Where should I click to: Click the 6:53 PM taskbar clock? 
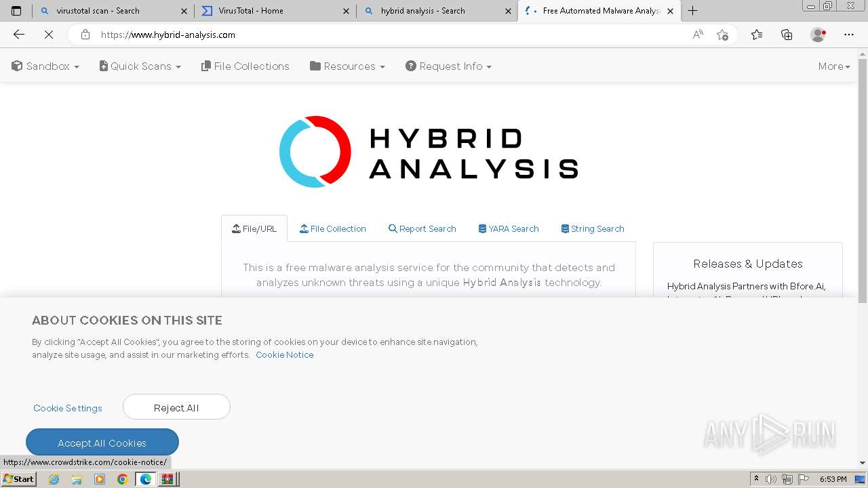[x=833, y=479]
